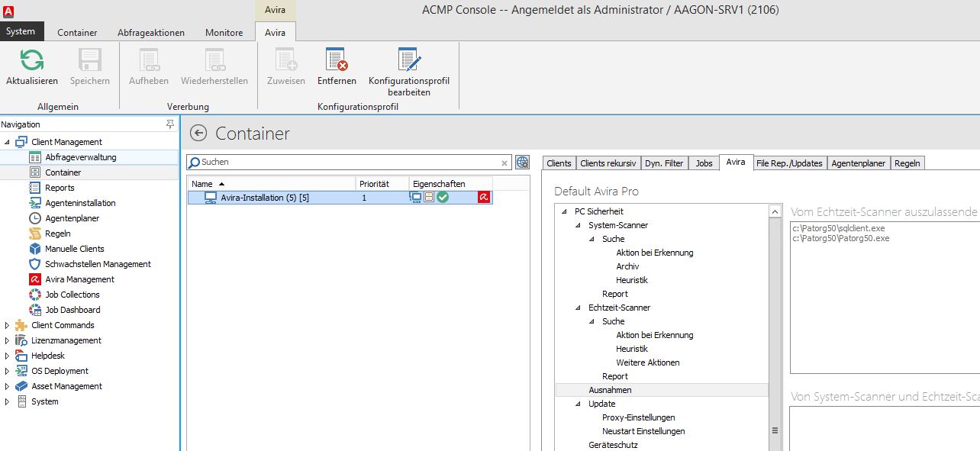Click the red Avira icon in Eigenschaften column

pyautogui.click(x=483, y=198)
